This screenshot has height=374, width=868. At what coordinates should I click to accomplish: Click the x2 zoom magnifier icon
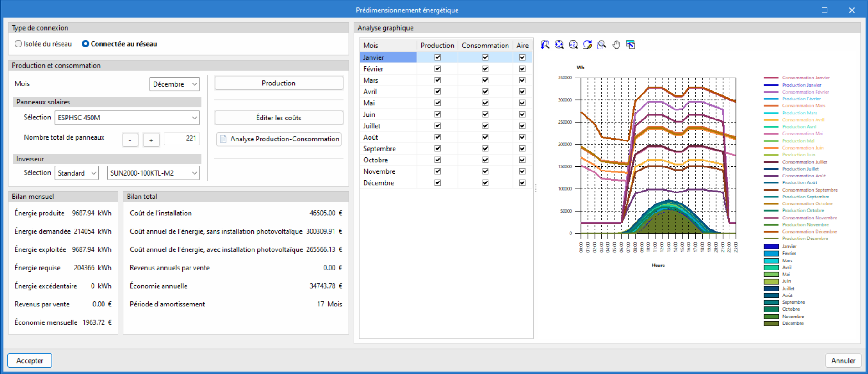coord(573,45)
